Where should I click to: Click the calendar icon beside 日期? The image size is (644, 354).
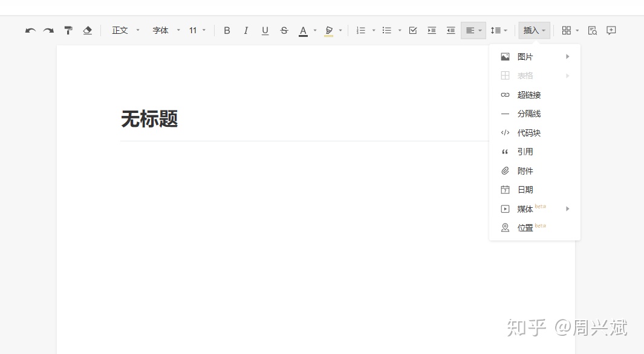(x=505, y=190)
